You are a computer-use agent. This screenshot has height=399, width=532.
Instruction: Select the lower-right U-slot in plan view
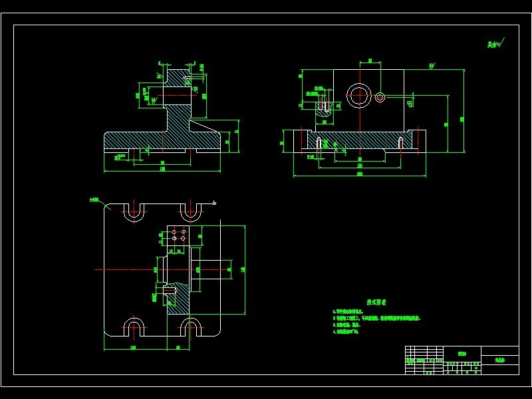click(x=191, y=327)
